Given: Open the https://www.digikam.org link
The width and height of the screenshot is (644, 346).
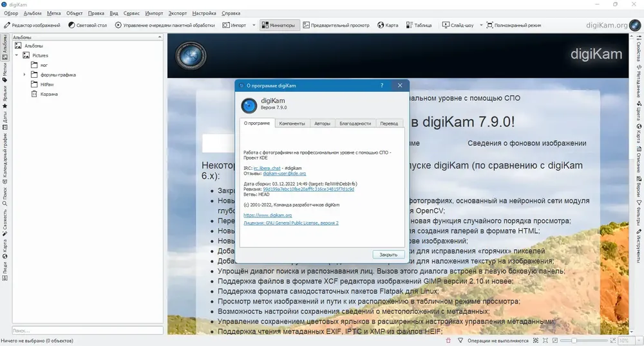Looking at the screenshot, I should point(268,215).
